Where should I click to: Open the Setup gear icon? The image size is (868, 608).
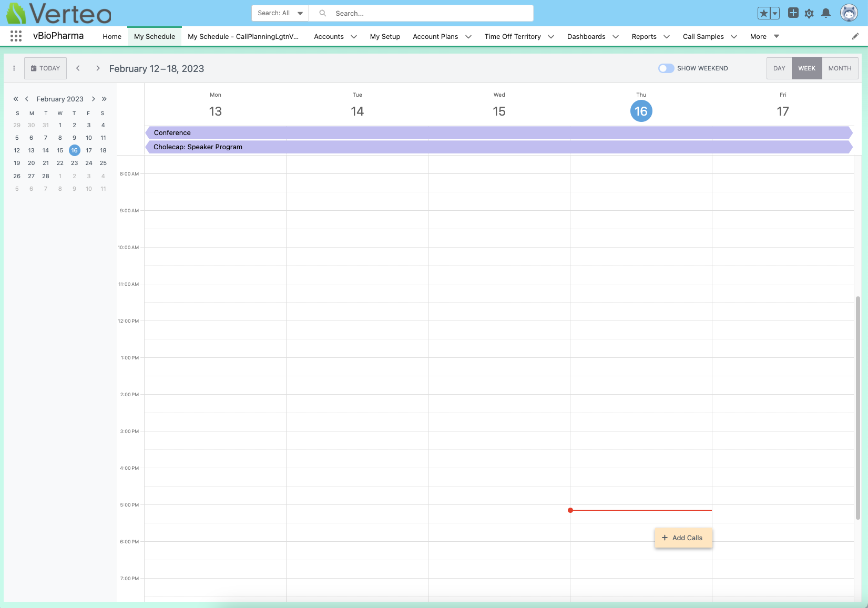[x=809, y=13]
